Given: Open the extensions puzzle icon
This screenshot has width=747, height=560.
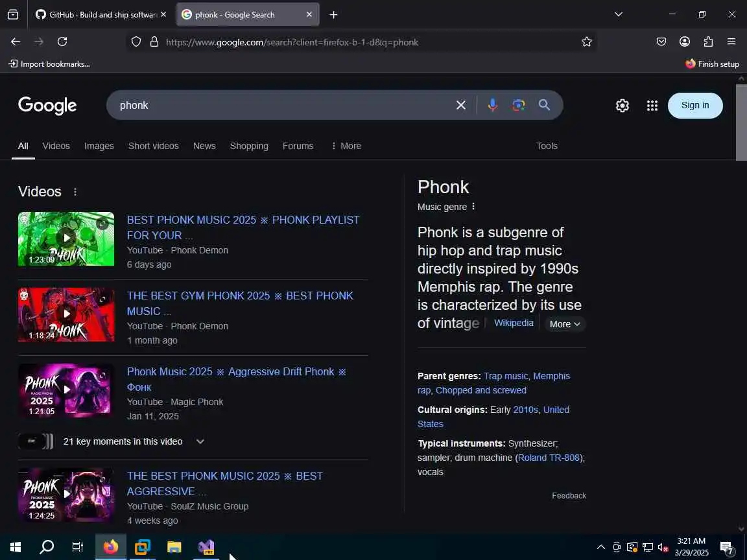Looking at the screenshot, I should [x=708, y=42].
